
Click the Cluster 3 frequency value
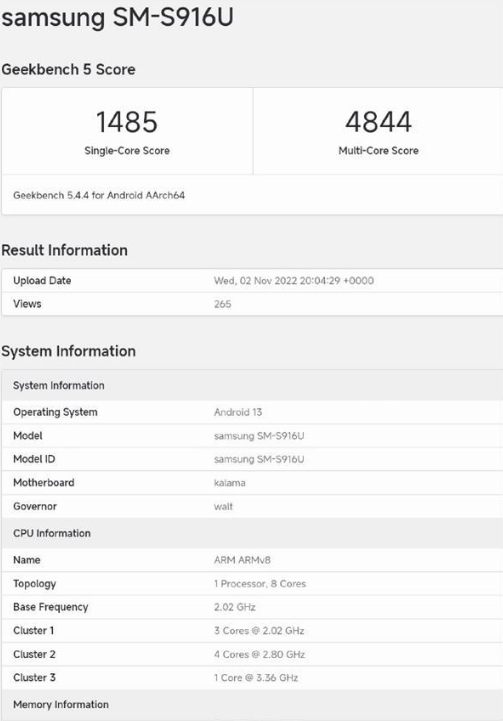pyautogui.click(x=256, y=678)
